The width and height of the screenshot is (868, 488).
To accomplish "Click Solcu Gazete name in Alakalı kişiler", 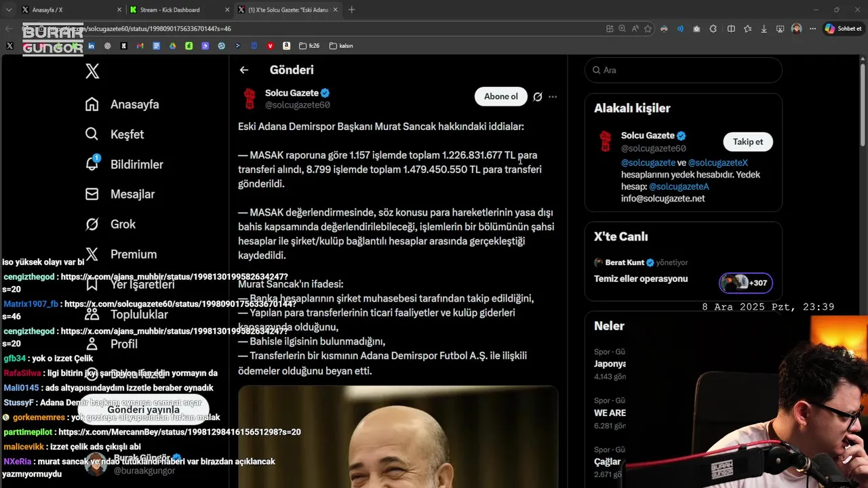I will pos(648,136).
